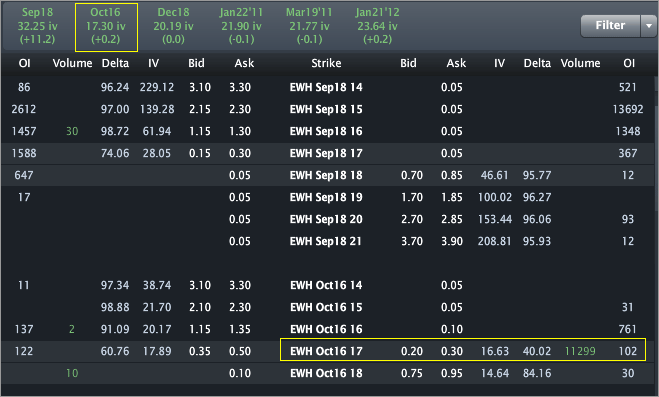Screen dimensions: 659x397
Task: Click the call IV value 61.94
Action: pyautogui.click(x=157, y=131)
